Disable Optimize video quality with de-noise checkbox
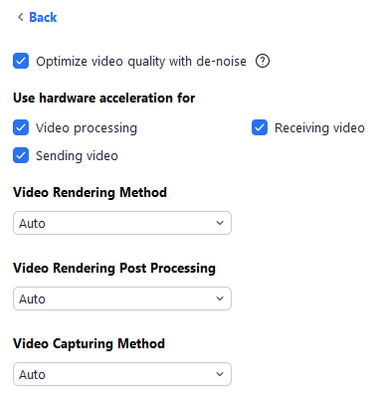 click(x=21, y=61)
